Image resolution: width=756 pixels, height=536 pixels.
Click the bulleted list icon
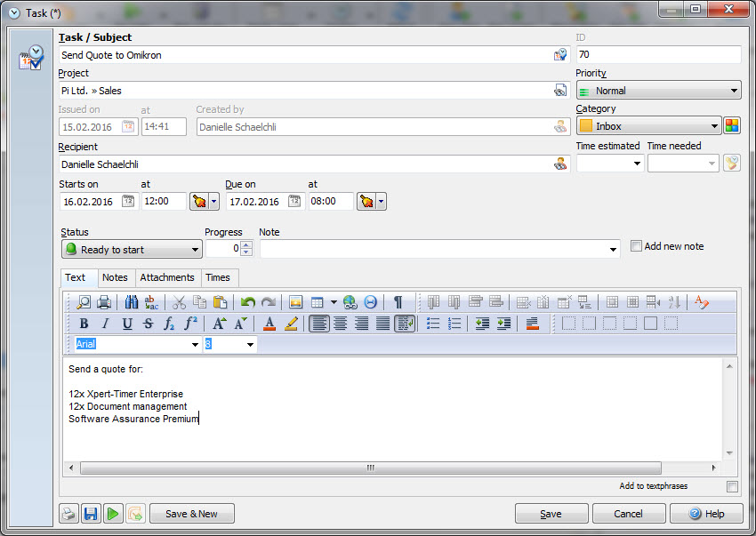pyautogui.click(x=433, y=324)
